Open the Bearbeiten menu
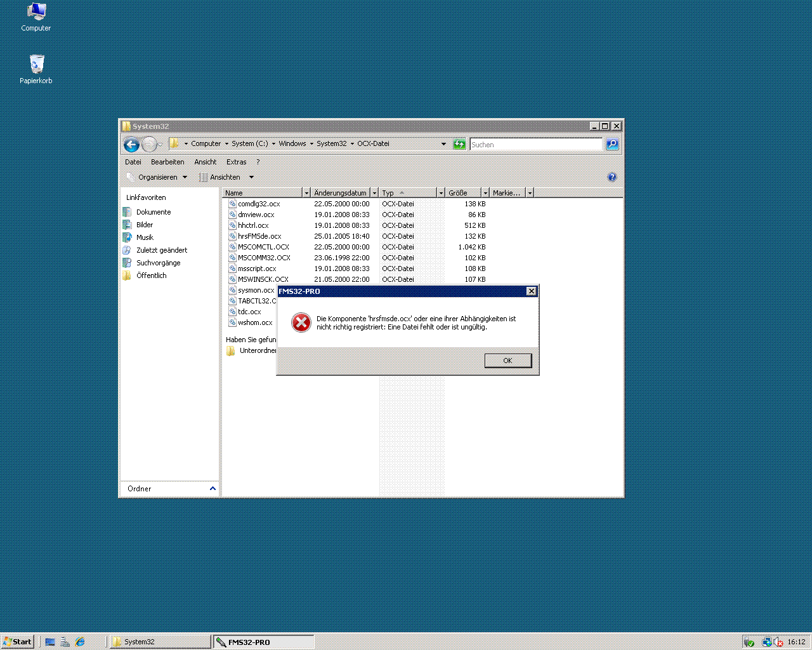812x650 pixels. pyautogui.click(x=167, y=162)
